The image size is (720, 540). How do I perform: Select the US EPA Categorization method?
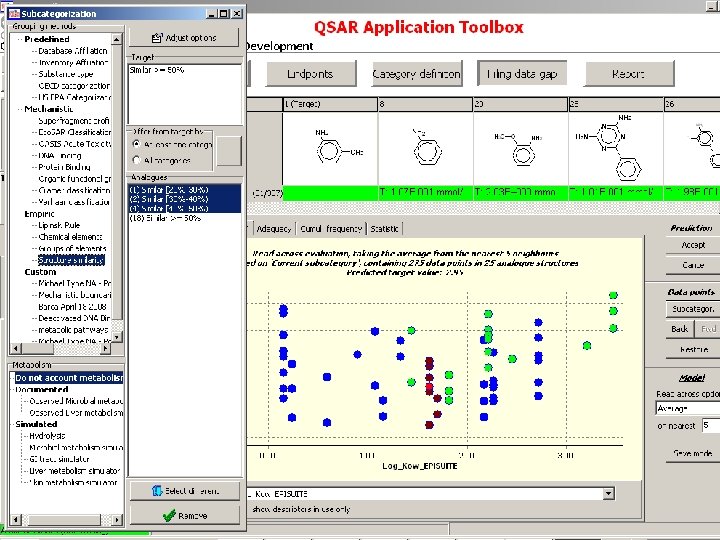pos(74,97)
